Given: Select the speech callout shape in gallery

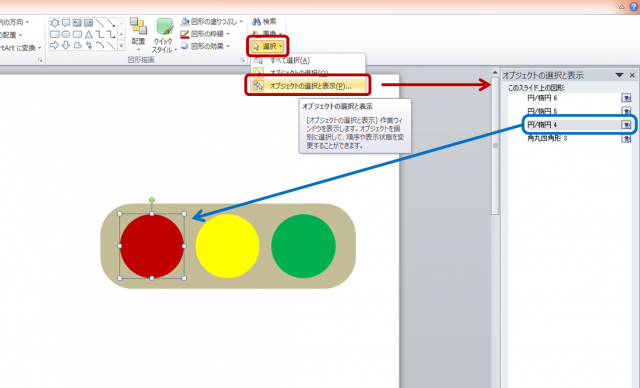Looking at the screenshot, I should pos(66,23).
